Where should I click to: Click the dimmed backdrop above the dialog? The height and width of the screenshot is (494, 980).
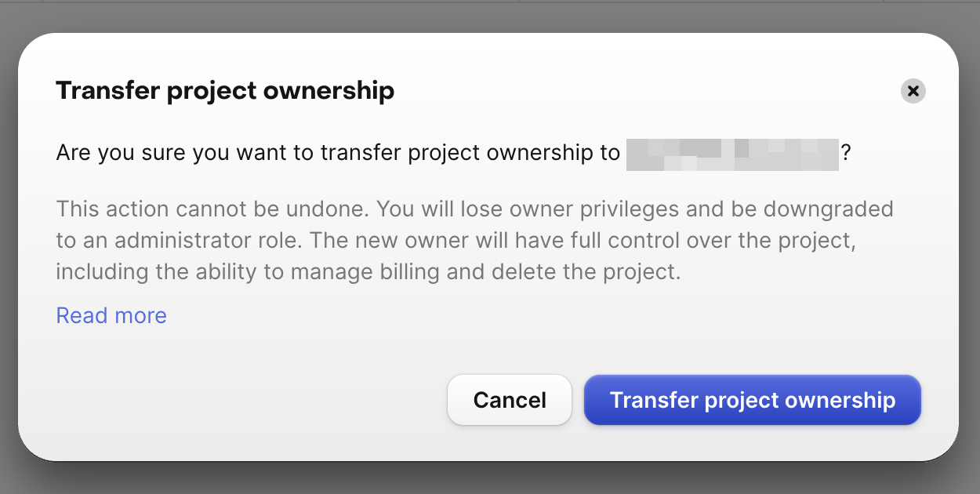point(490,16)
